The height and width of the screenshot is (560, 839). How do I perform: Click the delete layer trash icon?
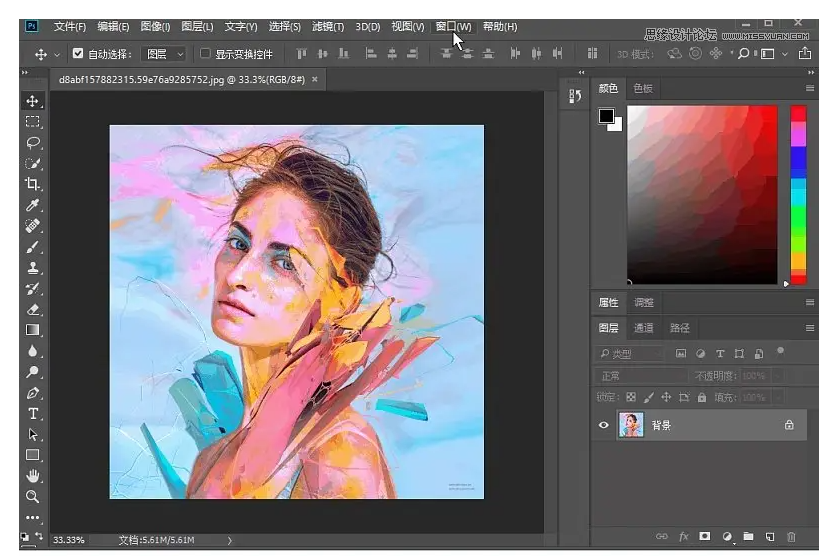coord(791,538)
